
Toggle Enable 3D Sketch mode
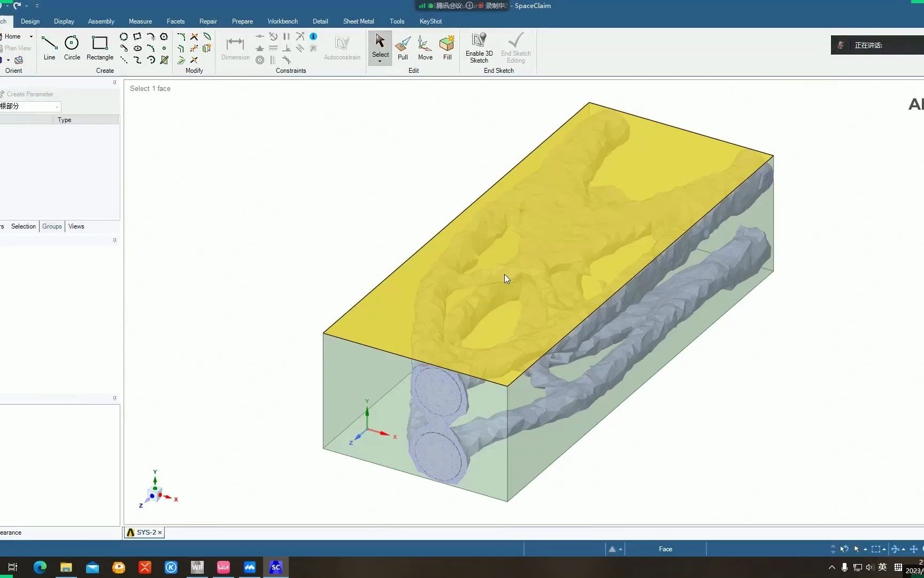point(479,48)
